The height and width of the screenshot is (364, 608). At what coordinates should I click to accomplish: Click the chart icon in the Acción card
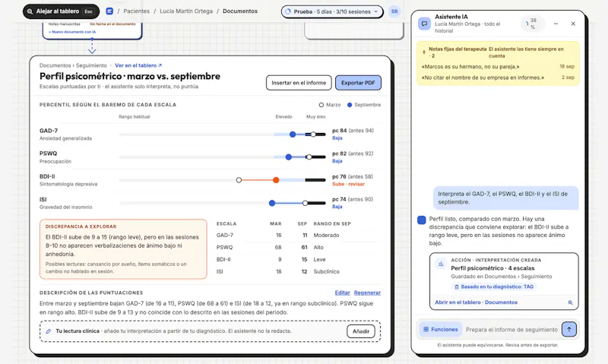pyautogui.click(x=441, y=264)
